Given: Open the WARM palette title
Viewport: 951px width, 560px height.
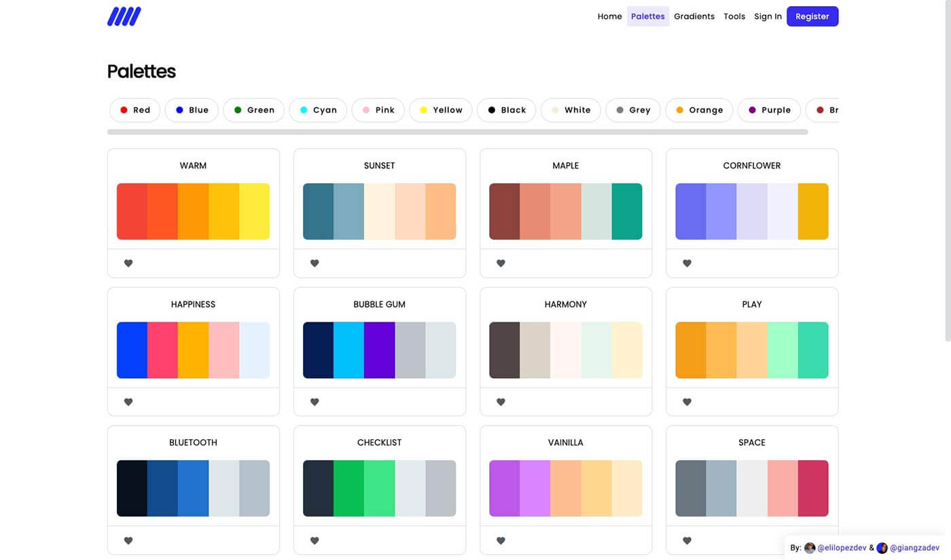Looking at the screenshot, I should (193, 166).
